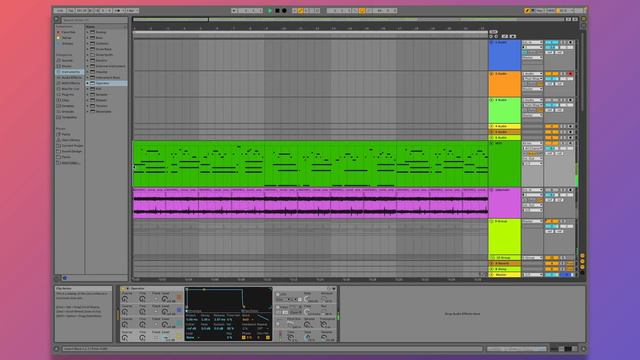Open Max for Live category in browser
The width and height of the screenshot is (640, 360).
tap(70, 89)
